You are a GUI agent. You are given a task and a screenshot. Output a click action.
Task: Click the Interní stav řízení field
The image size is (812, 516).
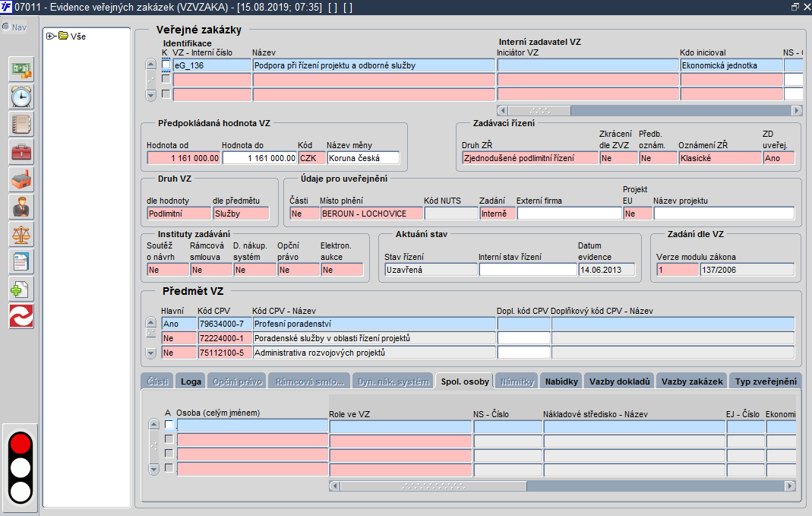(528, 269)
